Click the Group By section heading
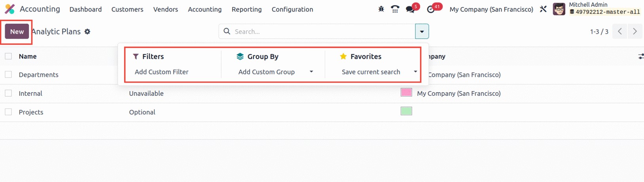Viewport: 644px width, 182px height. pos(263,57)
